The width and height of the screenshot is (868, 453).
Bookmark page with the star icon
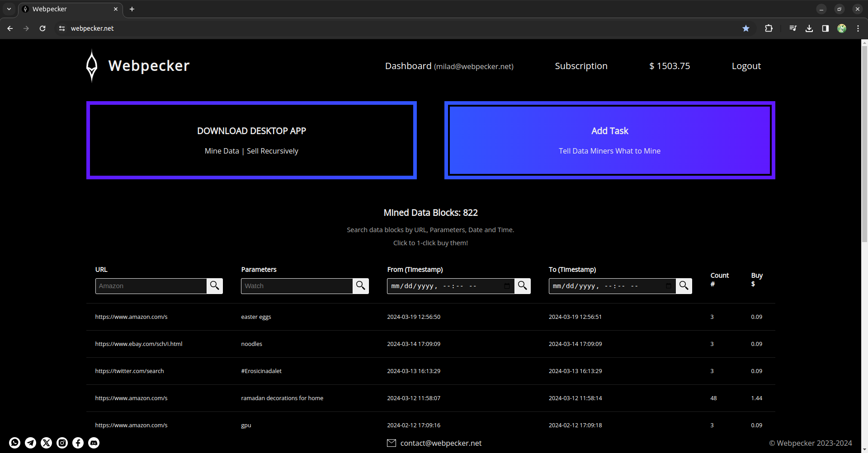tap(746, 28)
